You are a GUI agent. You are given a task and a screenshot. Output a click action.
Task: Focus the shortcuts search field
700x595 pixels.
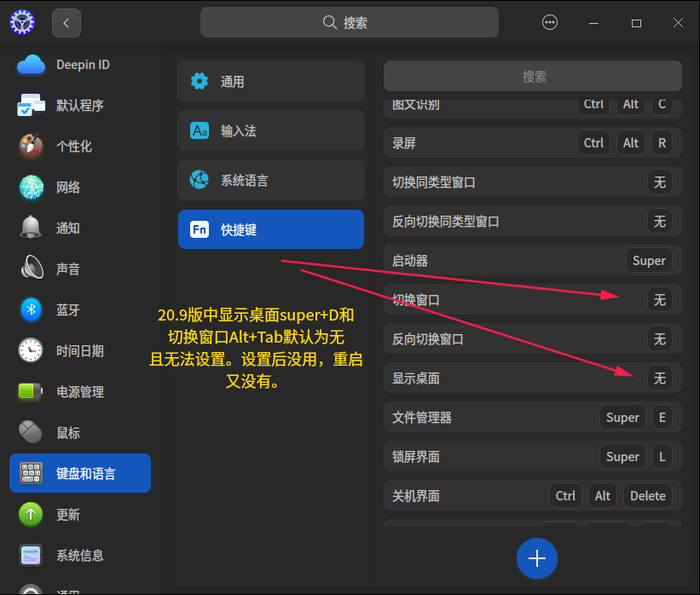pos(533,77)
